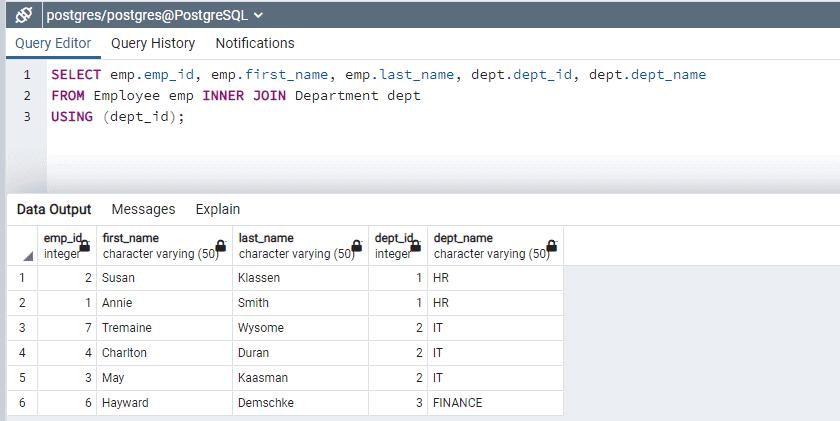Select the Data Output tab
The image size is (840, 421).
coord(54,209)
